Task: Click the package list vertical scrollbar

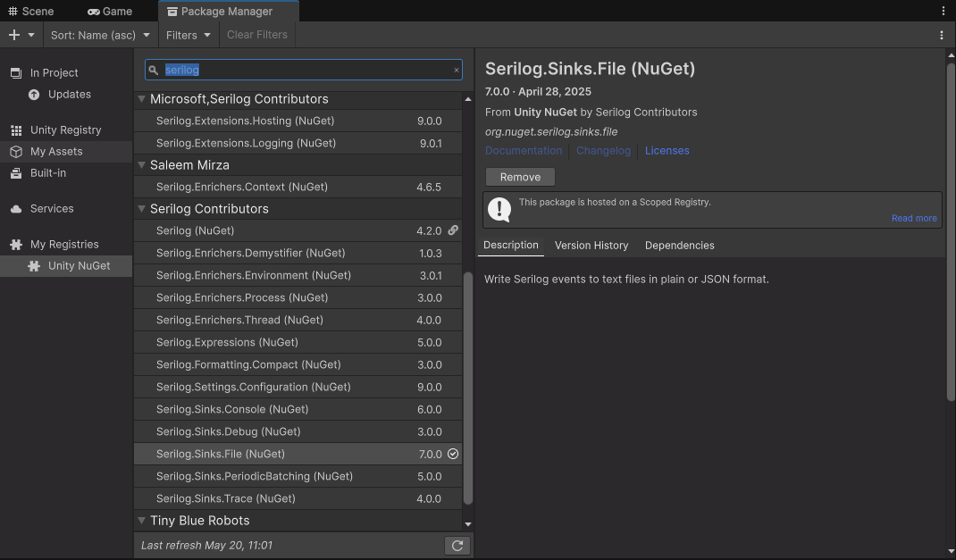Action: tap(468, 384)
